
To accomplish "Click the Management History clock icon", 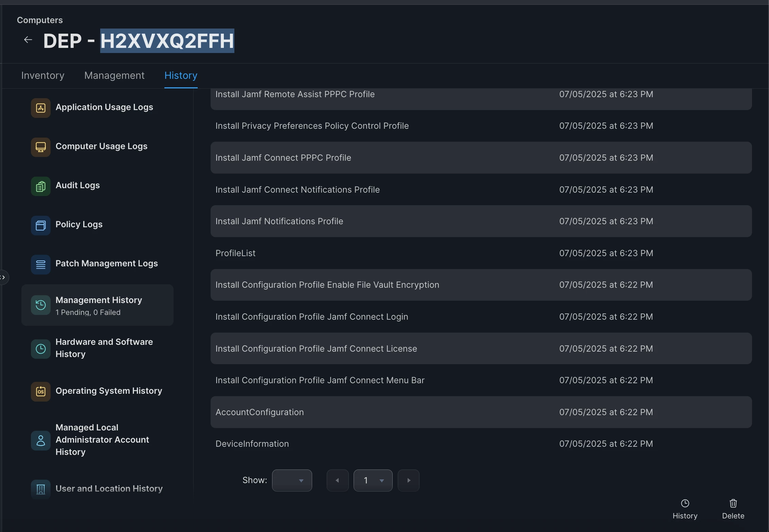I will tap(41, 305).
